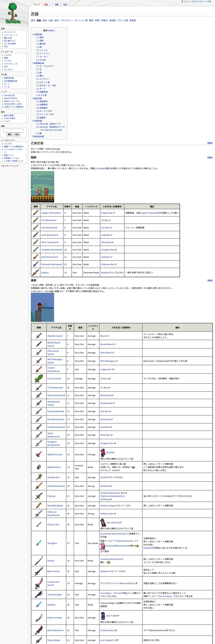Jump to 4.2.1 Old One's Army系
215x644 pixels.
point(51,130)
